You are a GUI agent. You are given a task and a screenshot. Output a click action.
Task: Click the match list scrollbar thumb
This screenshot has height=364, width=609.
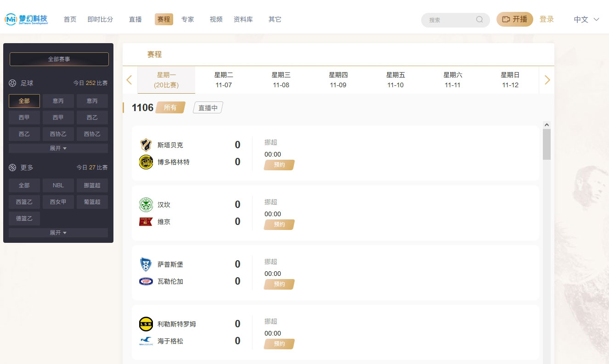pos(547,144)
